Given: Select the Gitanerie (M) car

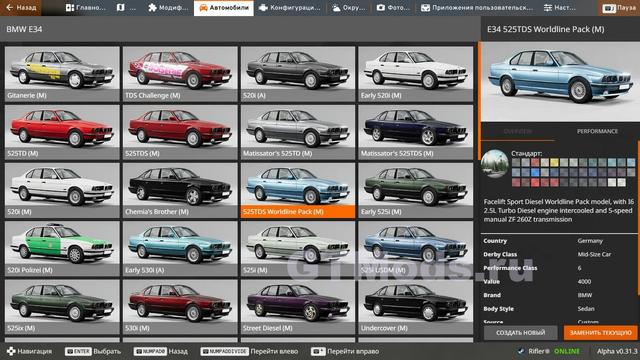Looking at the screenshot, I should click(x=62, y=74).
